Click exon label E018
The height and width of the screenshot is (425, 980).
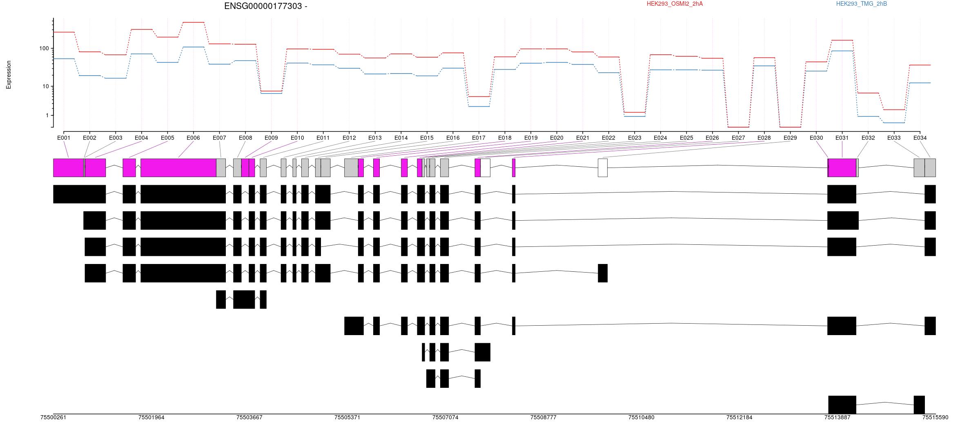tap(505, 138)
